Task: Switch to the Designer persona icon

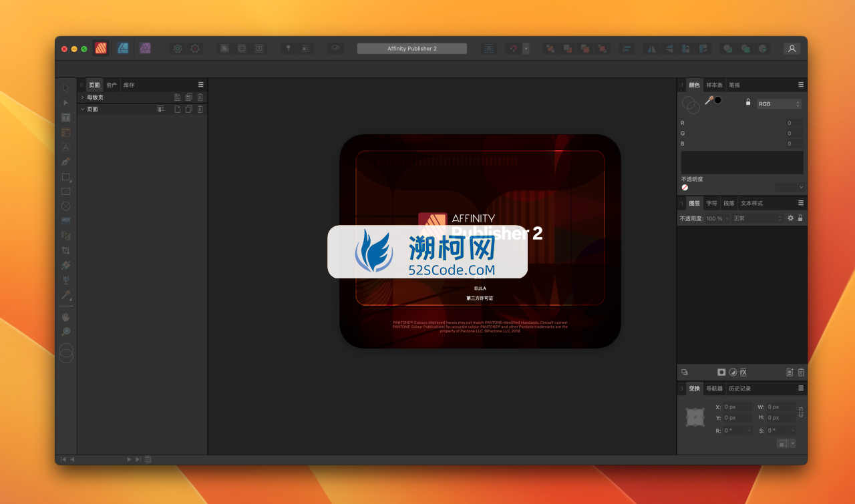Action: pos(123,48)
